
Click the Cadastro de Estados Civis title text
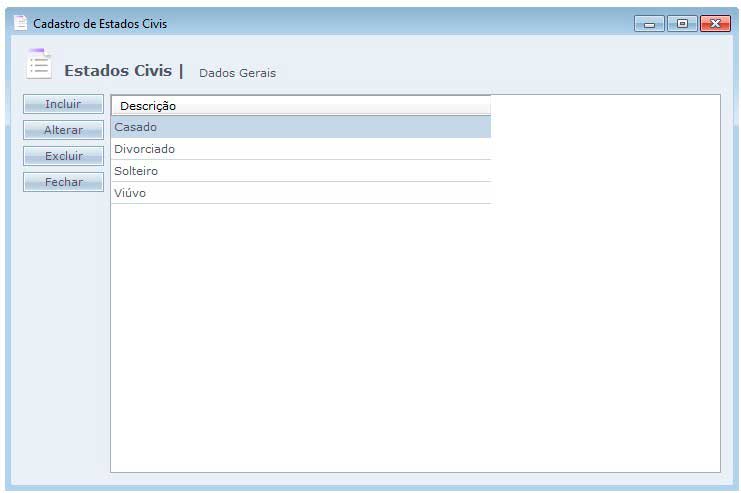click(x=100, y=23)
